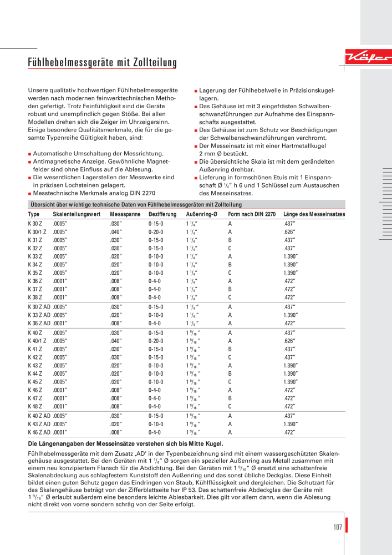The image size is (392, 555).
Task: Select the 'K 30/1 Z' type cell
Action: pos(37,232)
